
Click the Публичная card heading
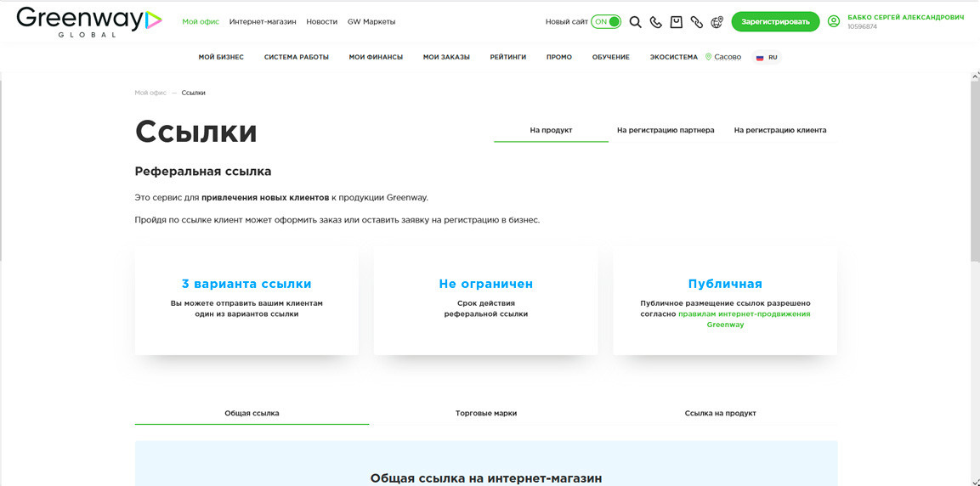(x=725, y=284)
